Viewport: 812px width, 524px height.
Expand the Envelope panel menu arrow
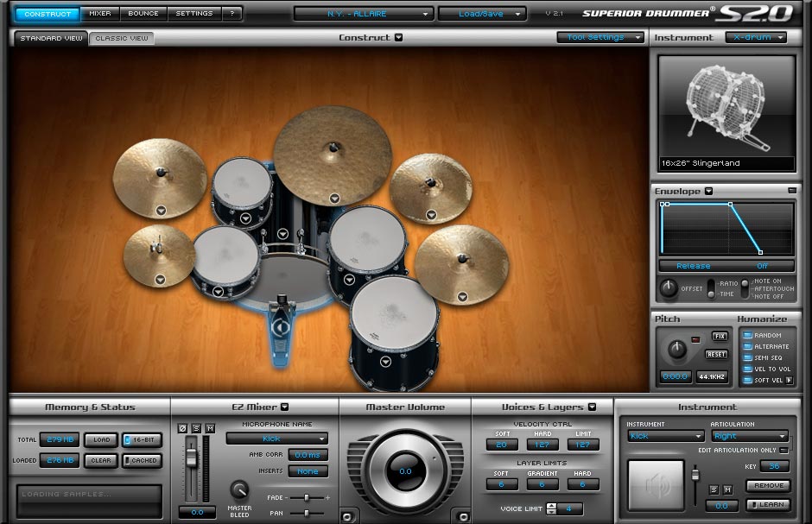[x=708, y=192]
